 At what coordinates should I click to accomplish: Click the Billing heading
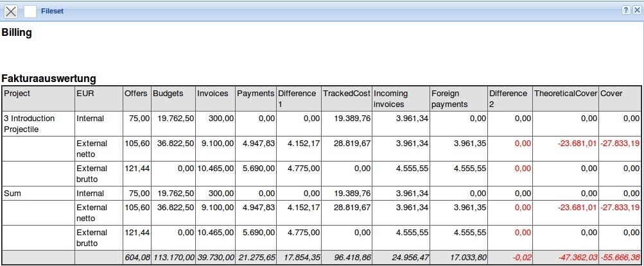click(x=17, y=33)
